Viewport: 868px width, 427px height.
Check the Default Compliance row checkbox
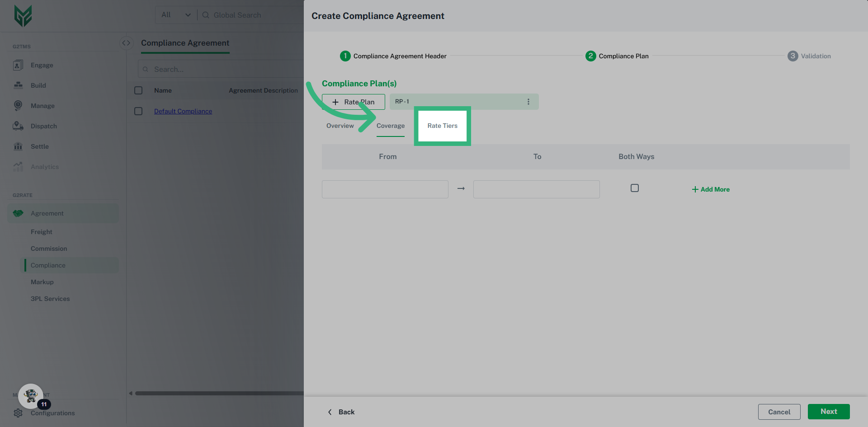(x=138, y=111)
